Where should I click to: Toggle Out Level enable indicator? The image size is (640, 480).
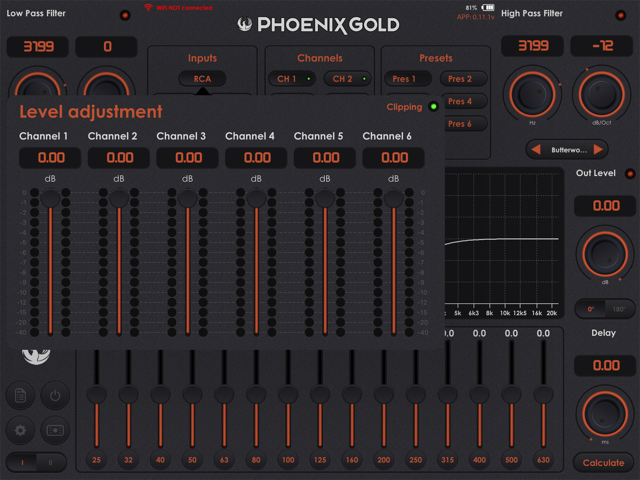tap(630, 174)
